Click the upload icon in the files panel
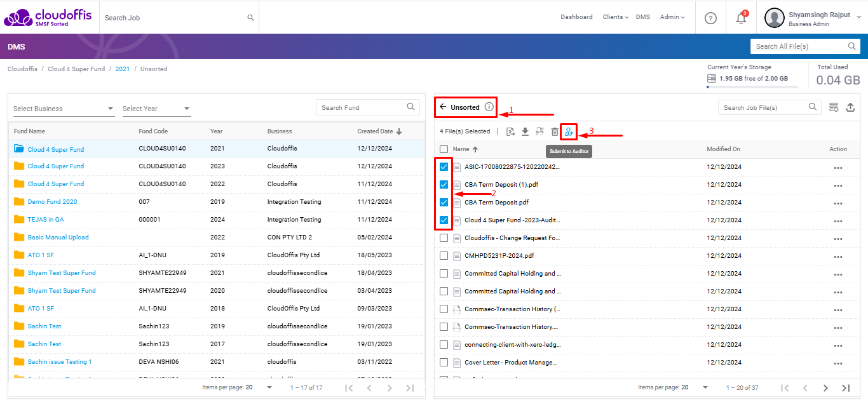The width and height of the screenshot is (868, 402). click(x=850, y=107)
